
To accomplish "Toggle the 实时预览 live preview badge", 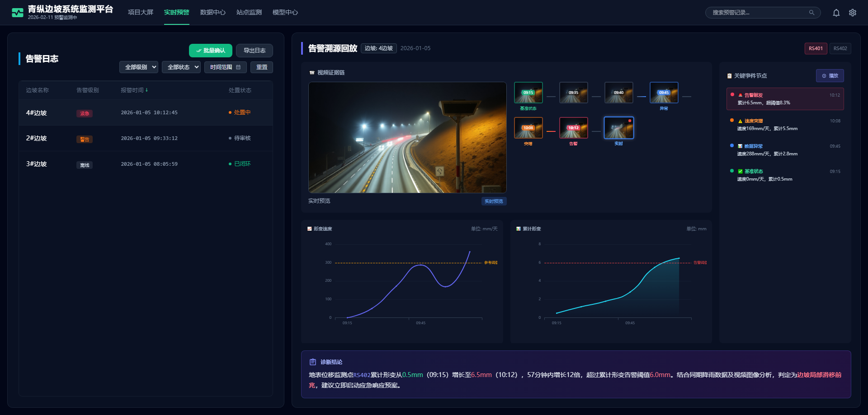I will pos(494,201).
